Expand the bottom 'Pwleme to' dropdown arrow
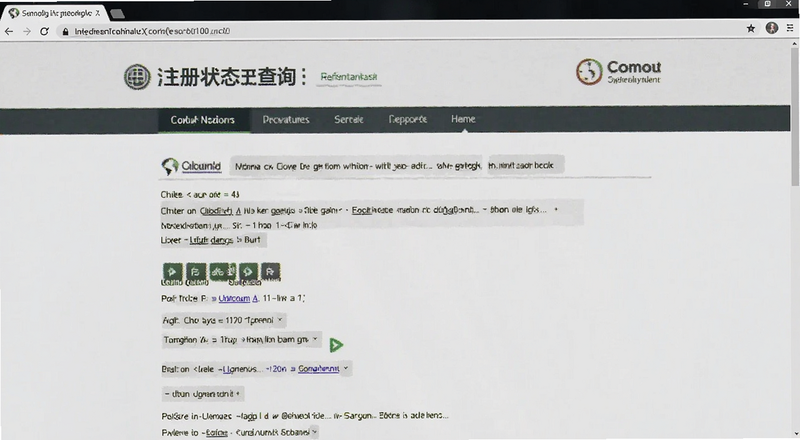The height and width of the screenshot is (440, 800). (314, 432)
